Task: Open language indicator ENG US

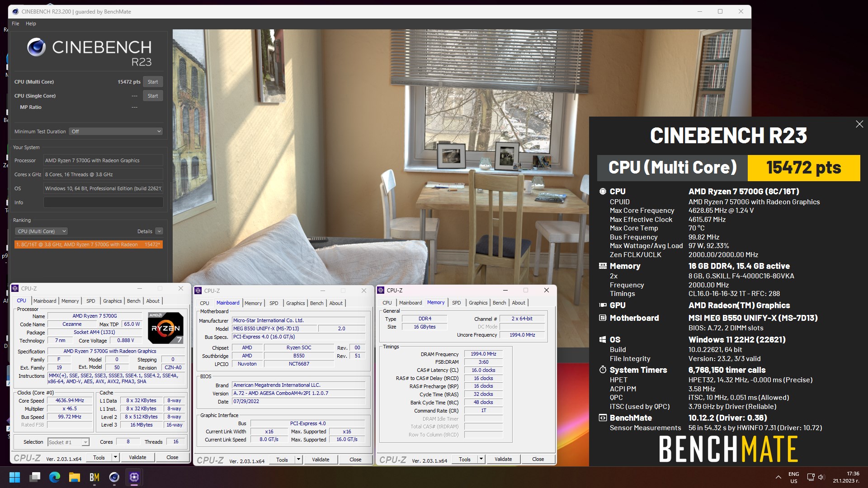Action: coord(794,477)
